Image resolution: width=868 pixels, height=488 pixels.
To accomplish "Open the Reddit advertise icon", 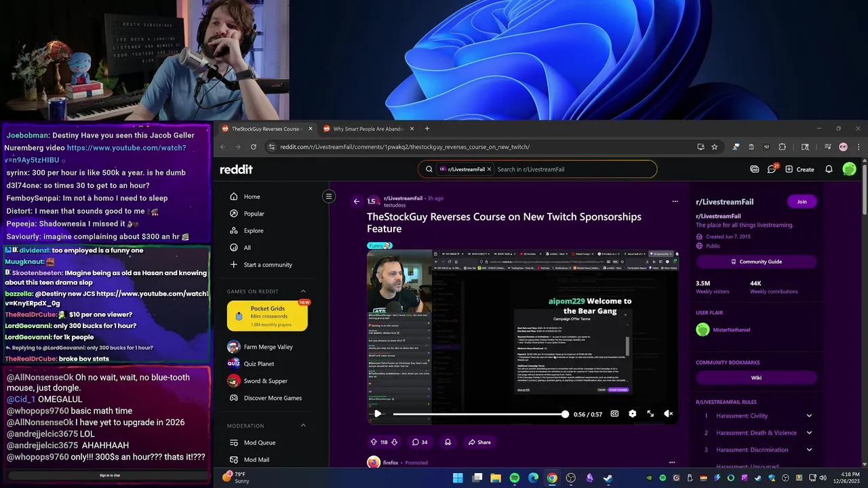I will pos(755,169).
